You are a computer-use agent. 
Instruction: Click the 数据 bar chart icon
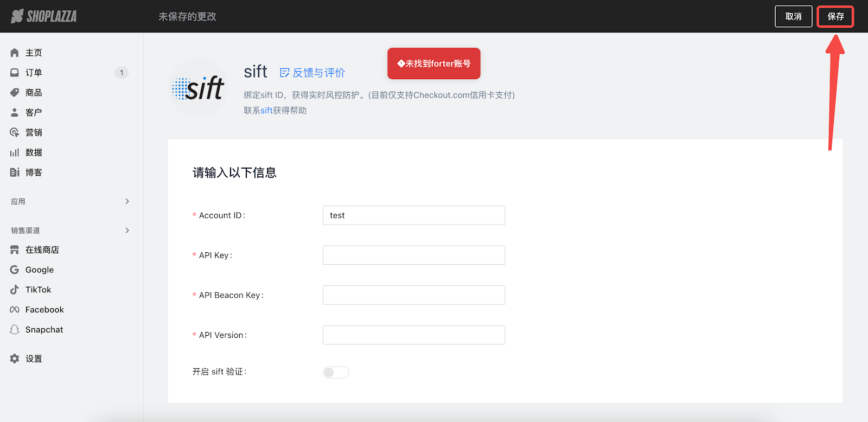tap(15, 152)
